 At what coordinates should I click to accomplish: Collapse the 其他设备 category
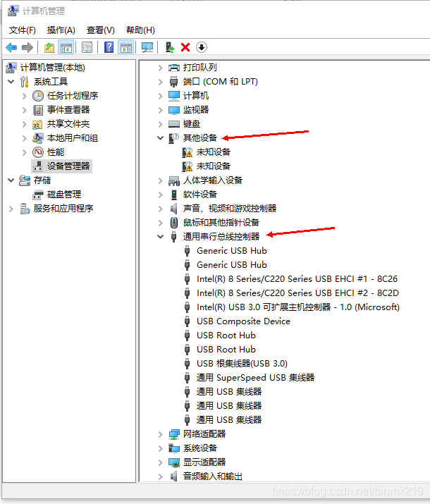coord(160,138)
